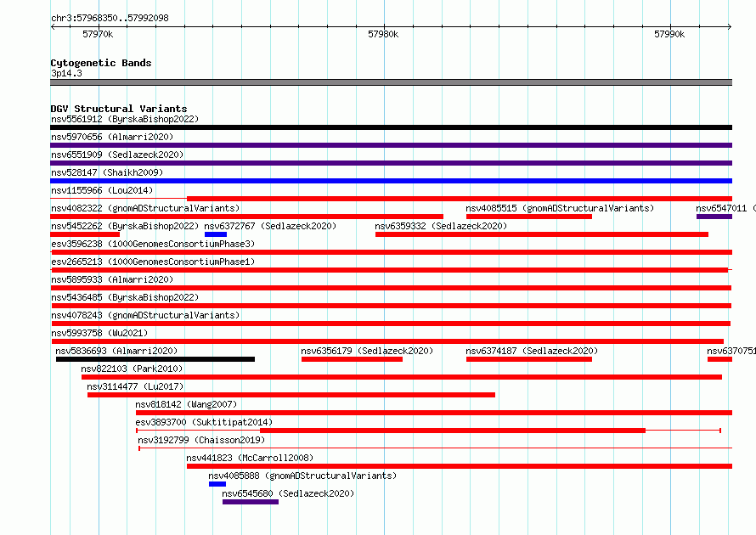Click nsv528147 (Shaikh2009) variant label
Screen dimensions: 756x535
pyautogui.click(x=107, y=172)
